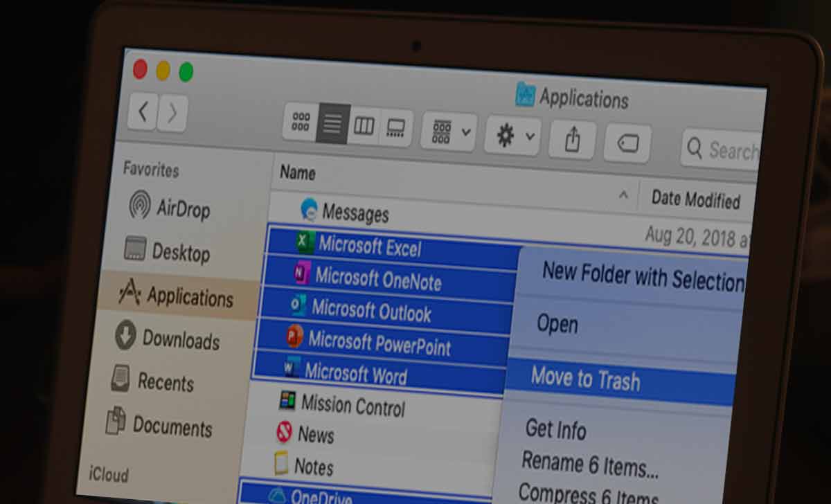The width and height of the screenshot is (831, 504).
Task: Select the Microsoft OneNote row
Action: pyautogui.click(x=389, y=278)
